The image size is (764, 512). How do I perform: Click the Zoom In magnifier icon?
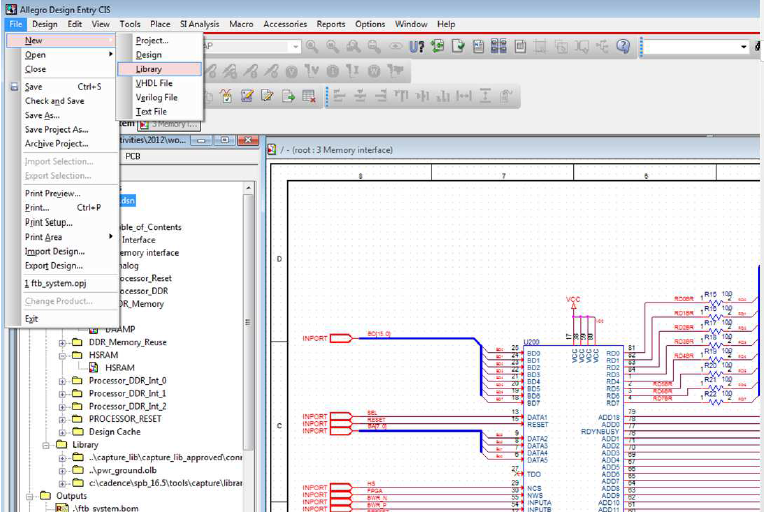coord(312,46)
